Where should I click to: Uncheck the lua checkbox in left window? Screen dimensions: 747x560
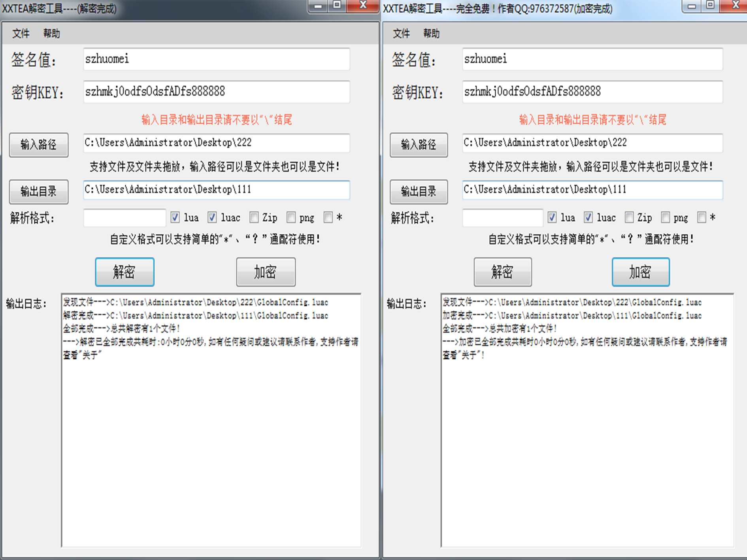(x=175, y=217)
